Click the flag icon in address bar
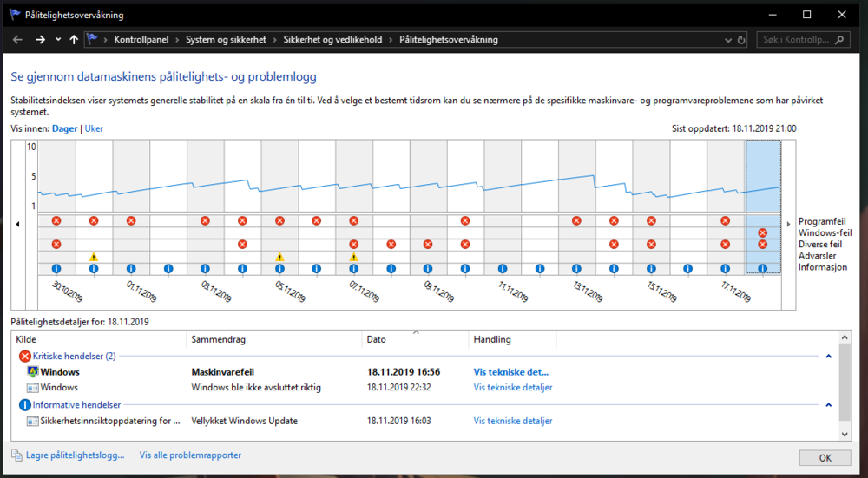The image size is (868, 478). tap(93, 39)
